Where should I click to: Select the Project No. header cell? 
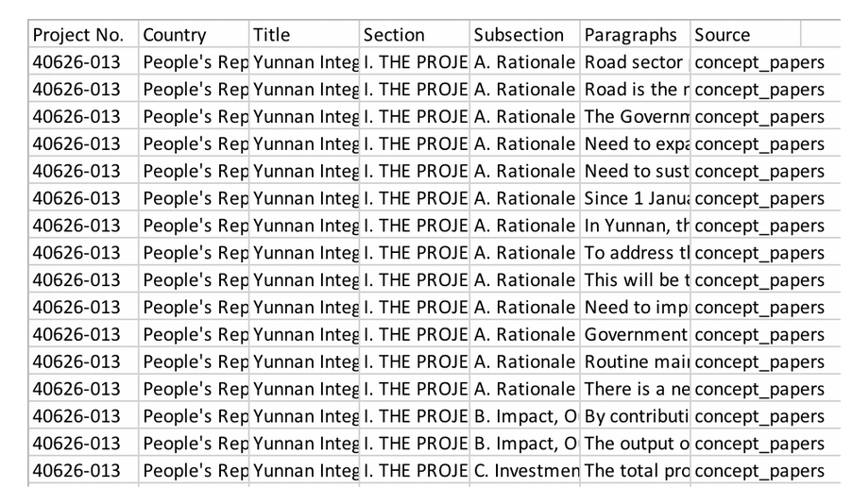(x=84, y=34)
